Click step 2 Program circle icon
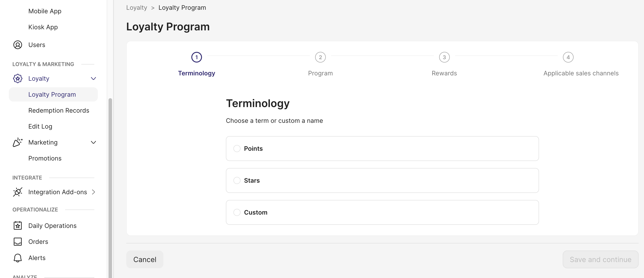644x278 pixels. click(x=320, y=57)
